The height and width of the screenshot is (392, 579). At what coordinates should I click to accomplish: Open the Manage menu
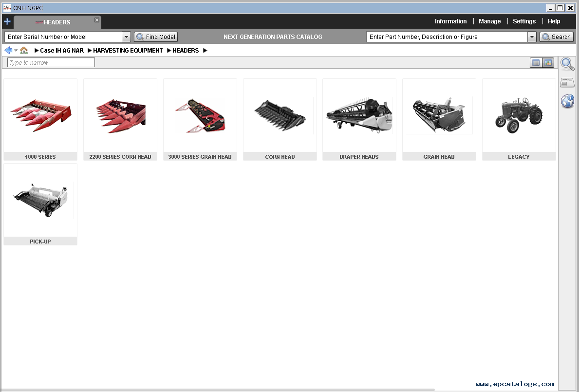(489, 21)
